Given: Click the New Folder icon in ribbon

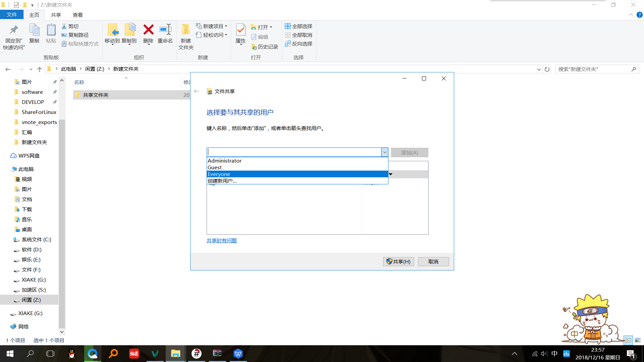Looking at the screenshot, I should tap(185, 30).
